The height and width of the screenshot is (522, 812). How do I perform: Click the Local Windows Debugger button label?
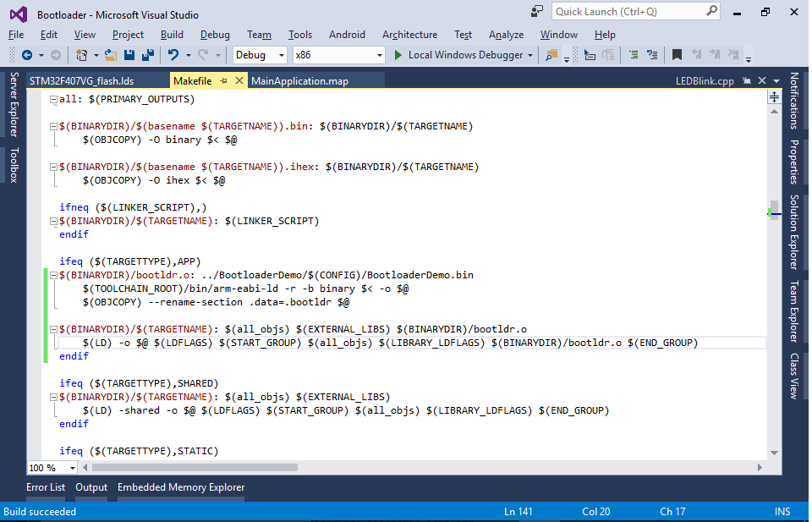point(465,55)
